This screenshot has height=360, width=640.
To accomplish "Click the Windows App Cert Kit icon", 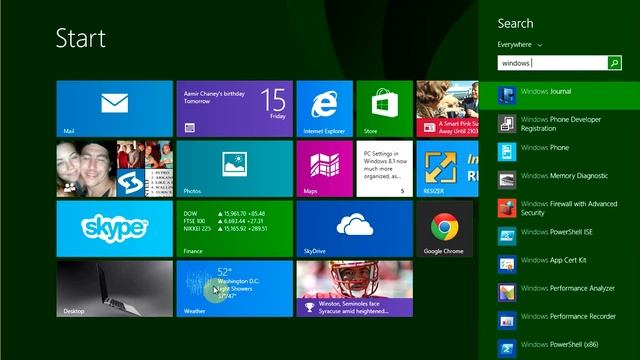I will (x=507, y=264).
